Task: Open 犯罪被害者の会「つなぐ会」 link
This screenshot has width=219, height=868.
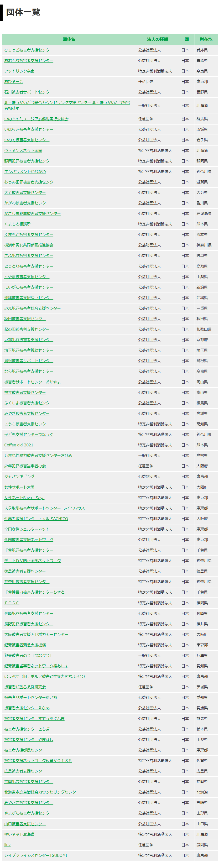Action: pyautogui.click(x=29, y=655)
